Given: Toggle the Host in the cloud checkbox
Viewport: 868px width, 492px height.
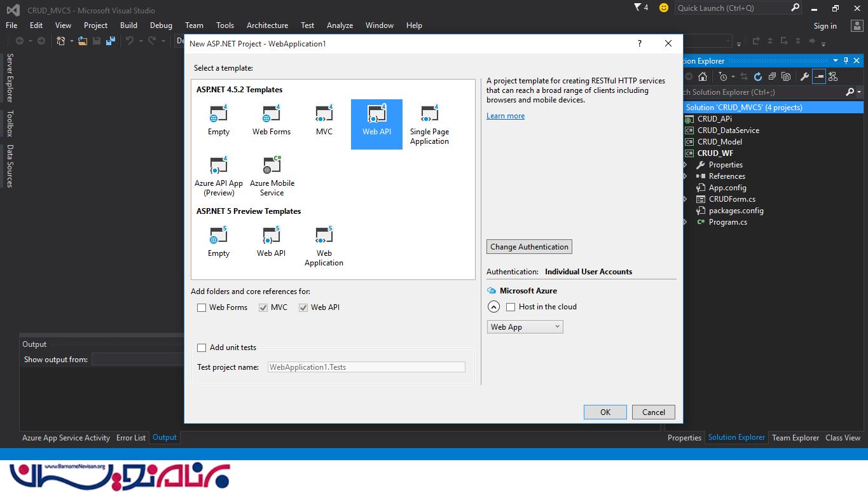Looking at the screenshot, I should [x=511, y=307].
